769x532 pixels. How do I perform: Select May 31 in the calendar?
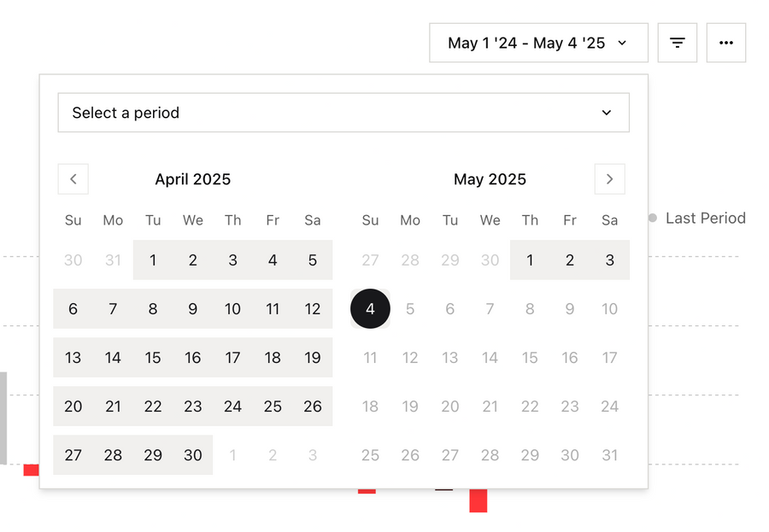coord(609,455)
